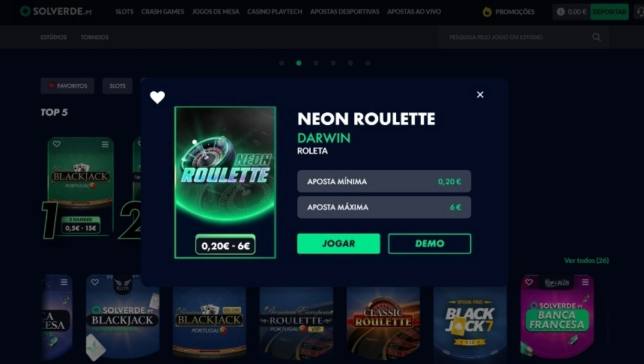Open the Promoções flame icon
The height and width of the screenshot is (364, 644).
487,12
